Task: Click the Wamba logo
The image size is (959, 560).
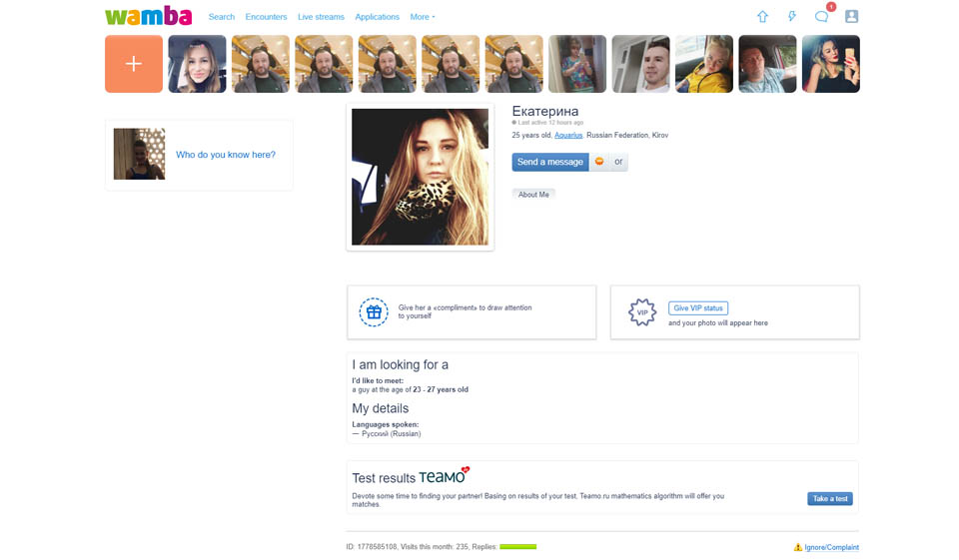Action: 148,16
